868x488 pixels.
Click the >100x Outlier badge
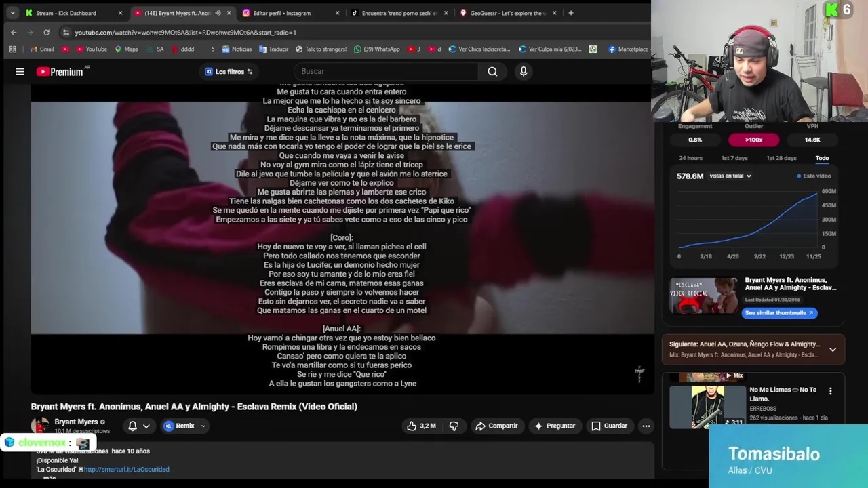753,140
